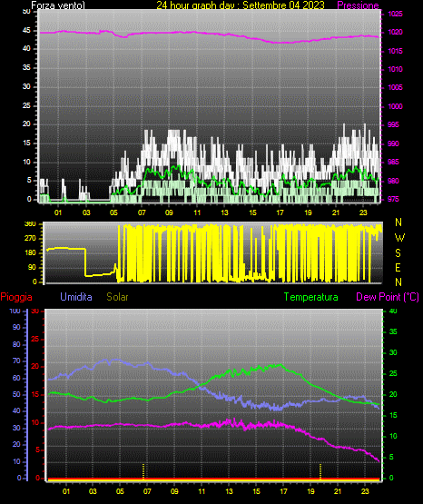Image resolution: width=423 pixels, height=504 pixels.
Task: Click the W compass direction label
Action: [x=399, y=238]
